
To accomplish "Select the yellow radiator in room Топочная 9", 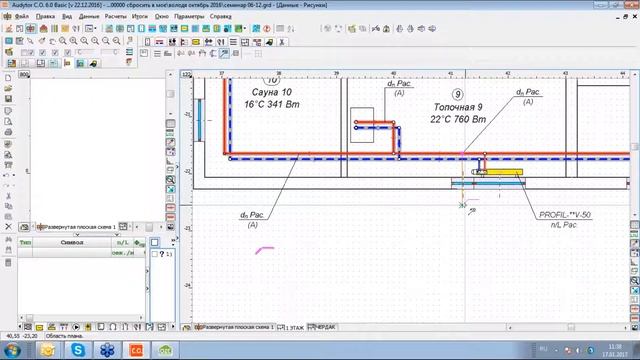I will (504, 172).
